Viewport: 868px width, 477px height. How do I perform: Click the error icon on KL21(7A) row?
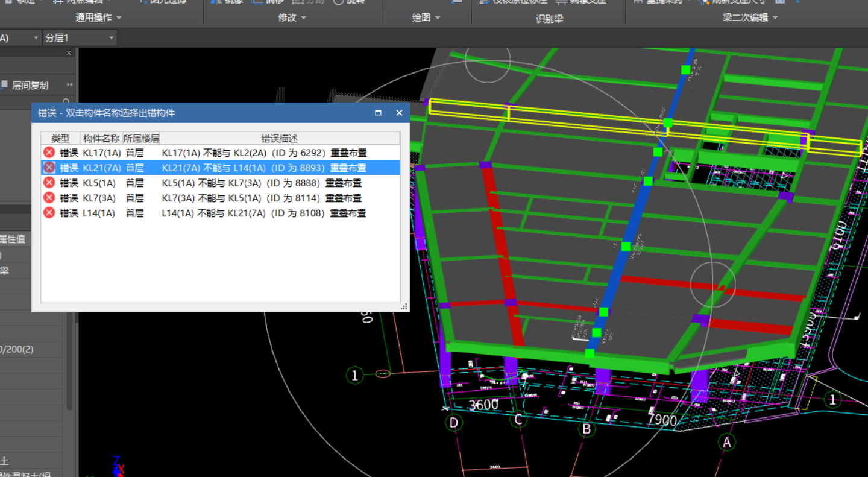click(x=49, y=168)
